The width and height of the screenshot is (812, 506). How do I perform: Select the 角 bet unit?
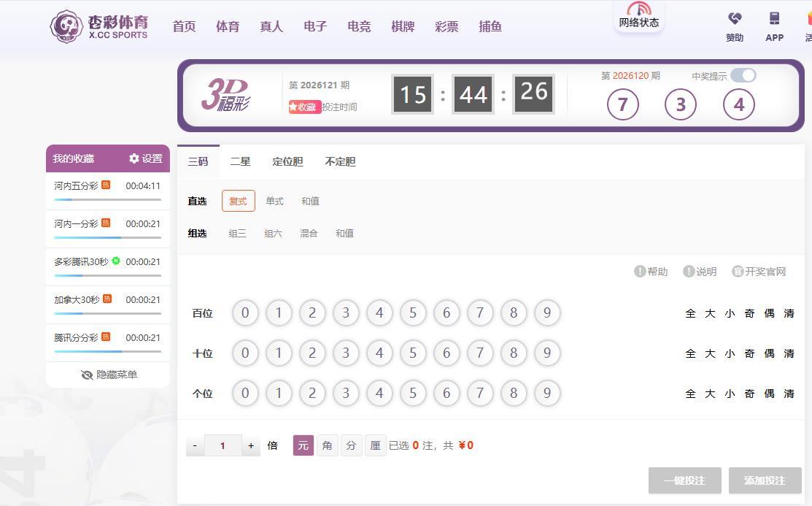328,445
